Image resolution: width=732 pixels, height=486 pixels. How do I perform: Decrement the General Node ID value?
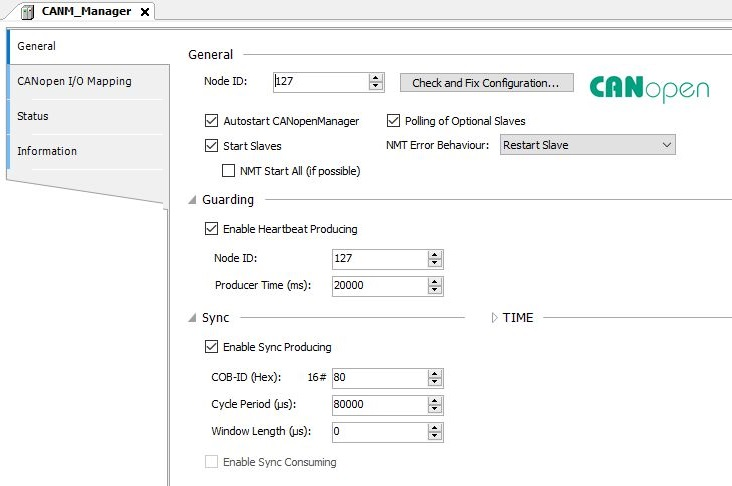point(376,86)
